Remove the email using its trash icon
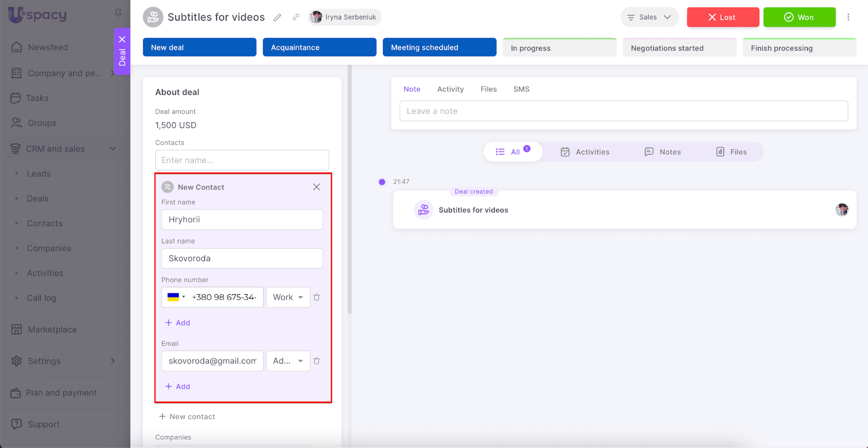Screen dimensions: 868x448 [317, 361]
